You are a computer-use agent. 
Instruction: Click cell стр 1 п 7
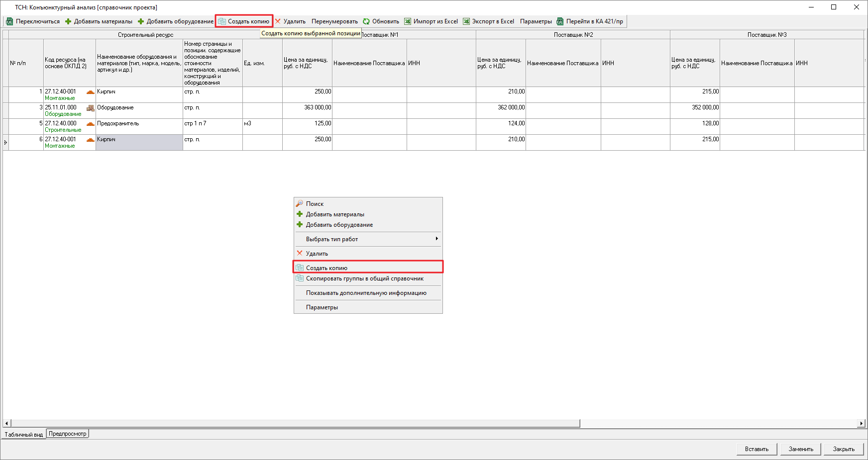click(x=213, y=126)
